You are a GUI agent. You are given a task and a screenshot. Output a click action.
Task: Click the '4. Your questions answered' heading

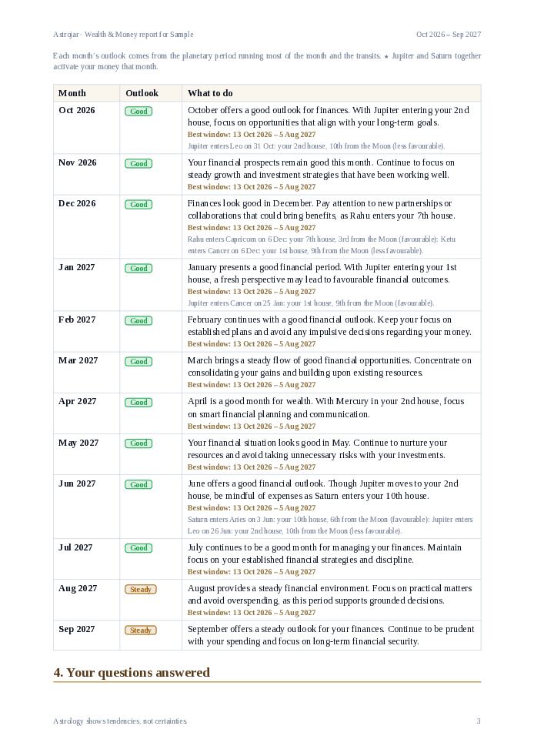tap(132, 673)
